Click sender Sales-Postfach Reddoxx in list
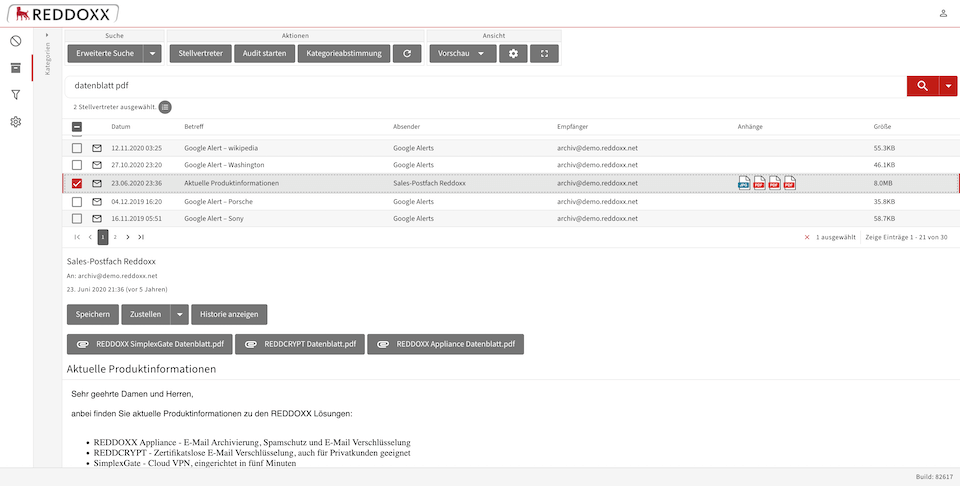The width and height of the screenshot is (960, 486). click(430, 183)
